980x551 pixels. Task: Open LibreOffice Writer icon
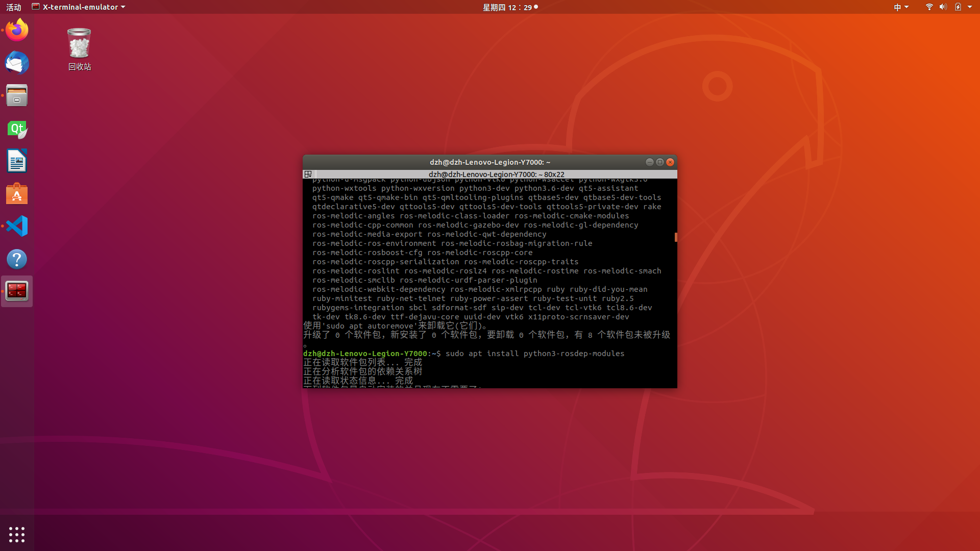(17, 161)
